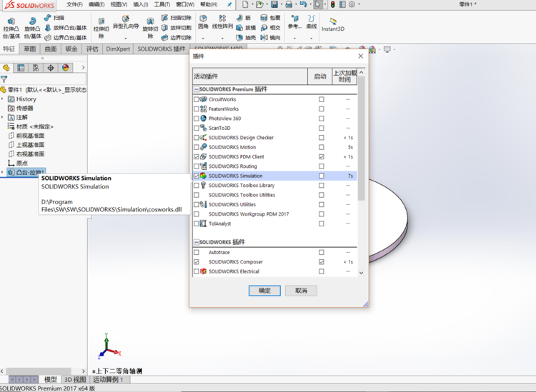Select the 筋 rib tool
Image resolution: width=536 pixels, height=392 pixels.
point(244,18)
